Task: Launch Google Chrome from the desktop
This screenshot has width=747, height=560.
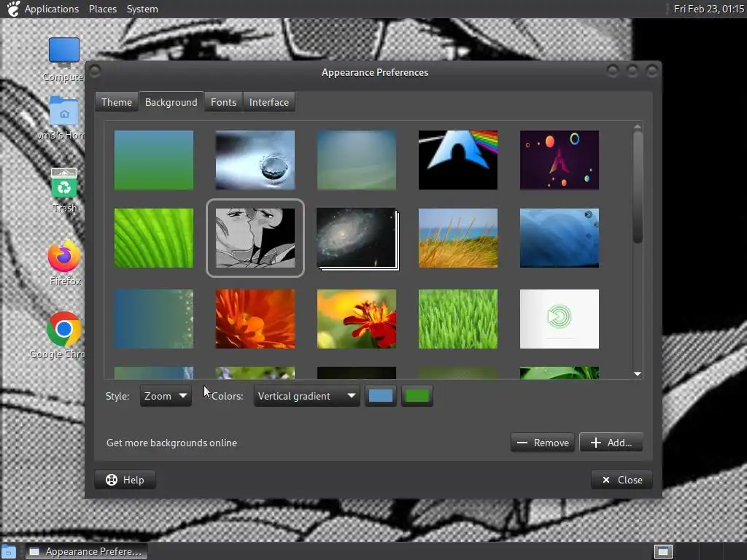Action: (64, 329)
